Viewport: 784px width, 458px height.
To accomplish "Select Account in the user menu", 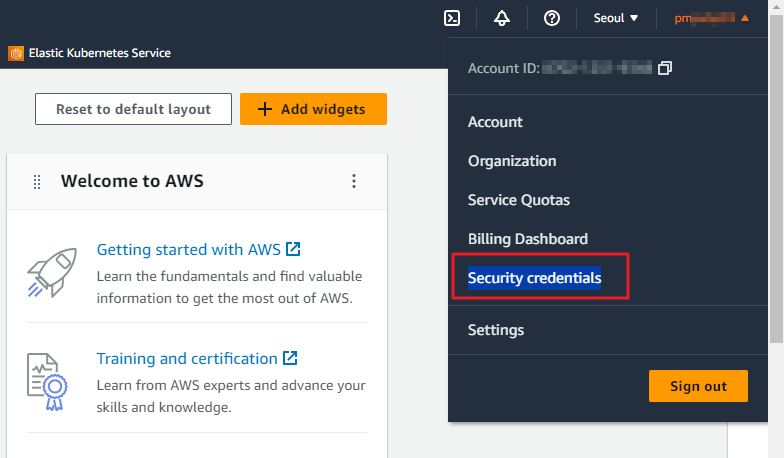I will pyautogui.click(x=496, y=122).
